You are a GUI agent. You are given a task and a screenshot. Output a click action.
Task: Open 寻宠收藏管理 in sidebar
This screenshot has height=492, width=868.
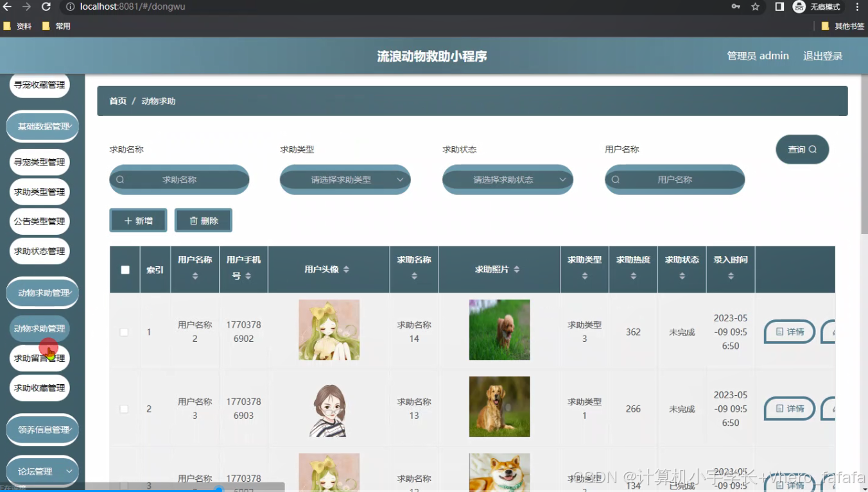click(x=40, y=85)
